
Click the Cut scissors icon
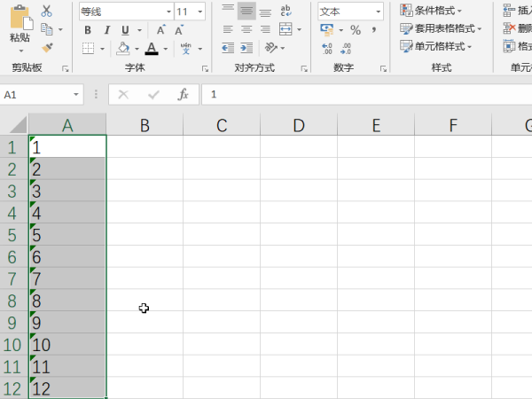coord(47,12)
